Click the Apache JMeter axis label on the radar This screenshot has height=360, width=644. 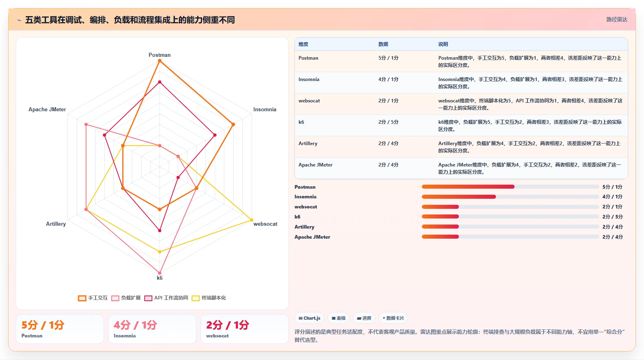47,109
